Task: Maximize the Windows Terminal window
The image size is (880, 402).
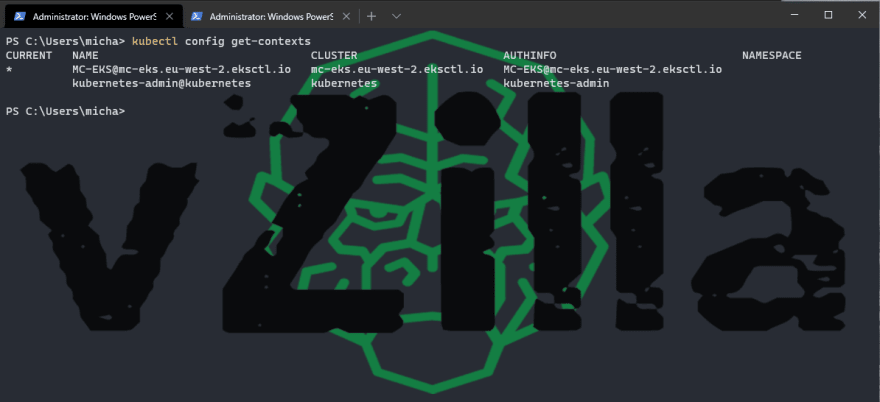Action: click(828, 15)
